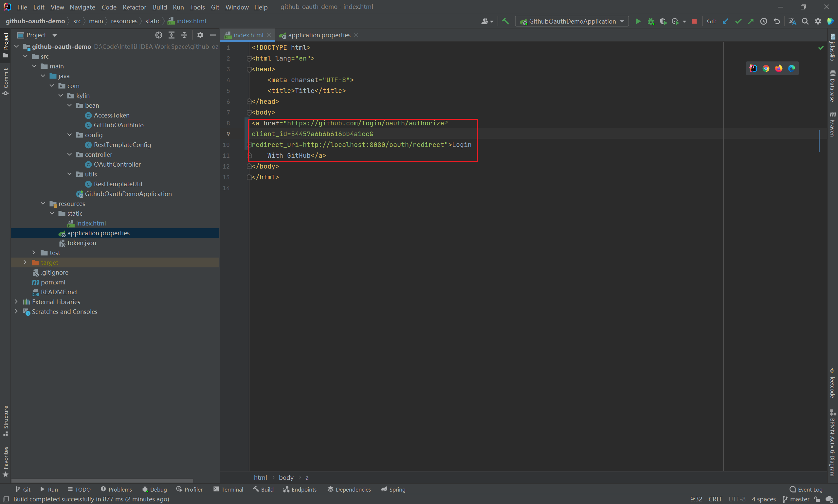Open the Refactor menu
The width and height of the screenshot is (838, 504).
coord(134,7)
